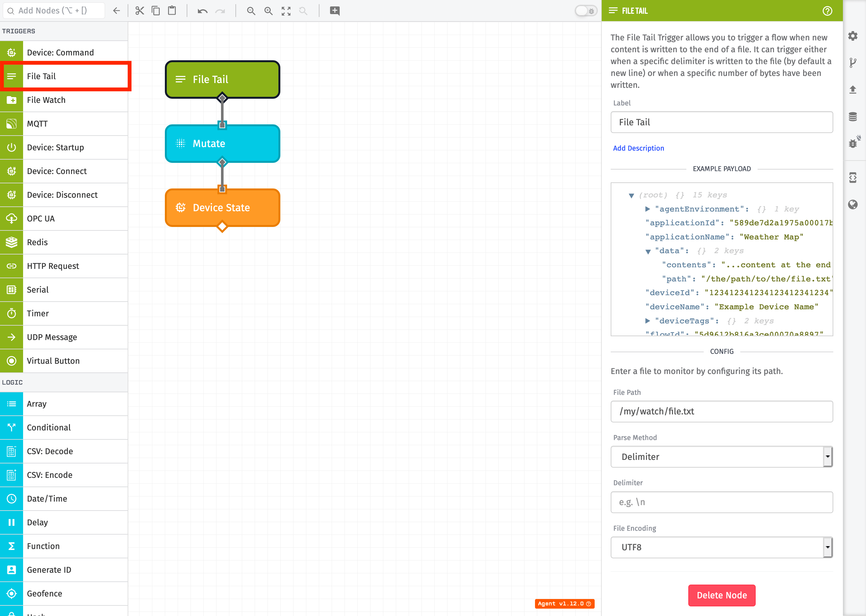
Task: Click the add note comment icon
Action: pos(335,11)
